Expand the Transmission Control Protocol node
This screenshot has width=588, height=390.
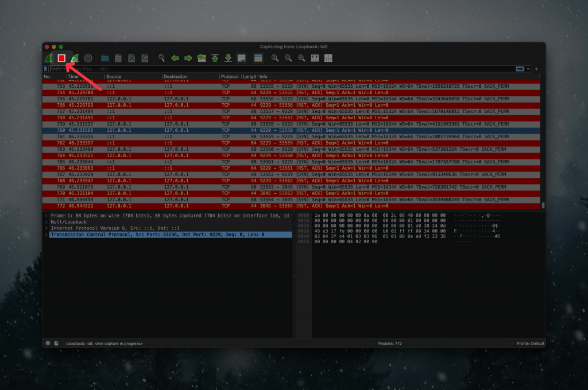coord(47,235)
